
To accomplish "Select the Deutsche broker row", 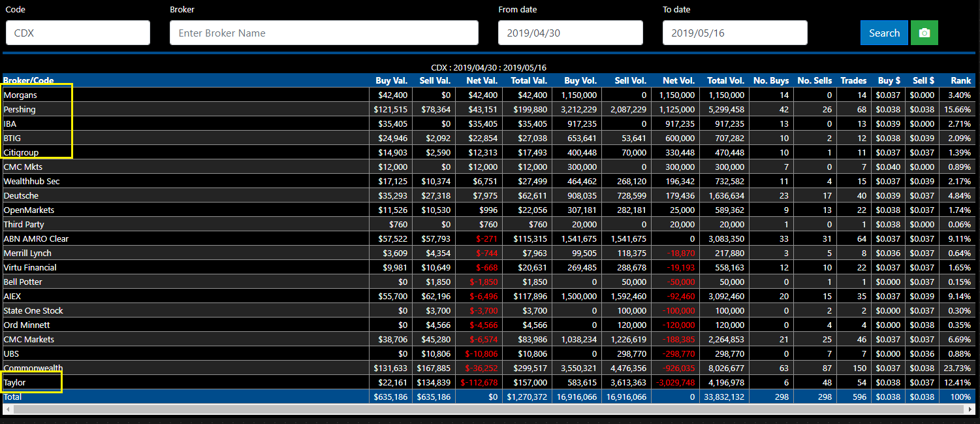I will (x=488, y=195).
